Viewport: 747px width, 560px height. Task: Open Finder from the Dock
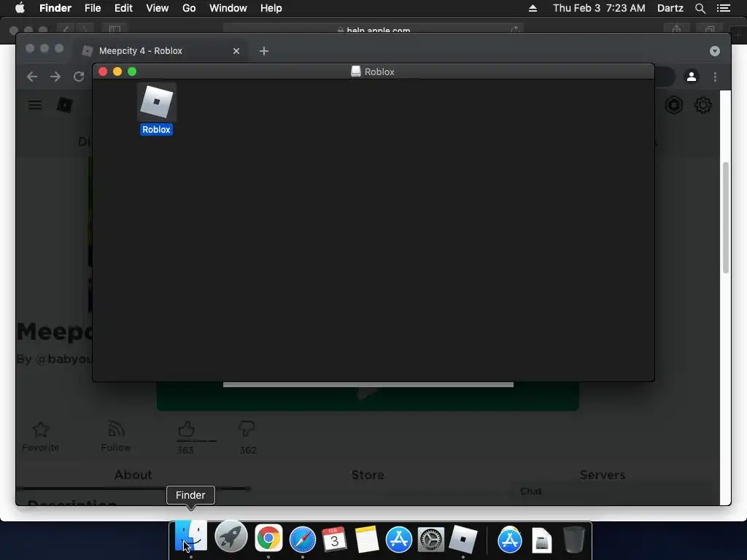(x=191, y=537)
